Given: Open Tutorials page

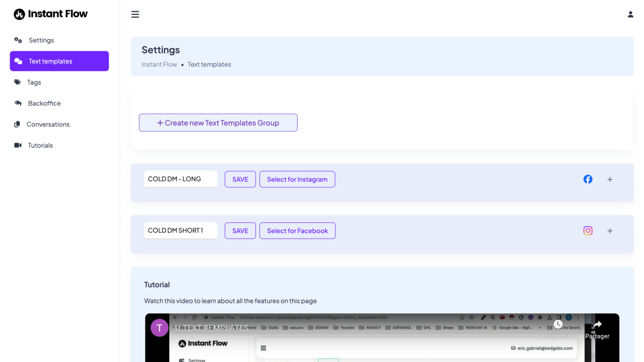Looking at the screenshot, I should click(x=59, y=145).
